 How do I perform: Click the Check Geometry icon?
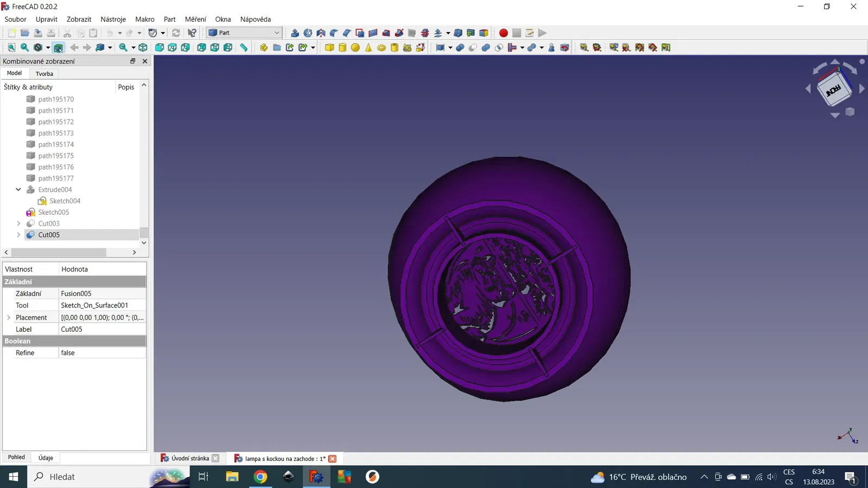pyautogui.click(x=552, y=48)
